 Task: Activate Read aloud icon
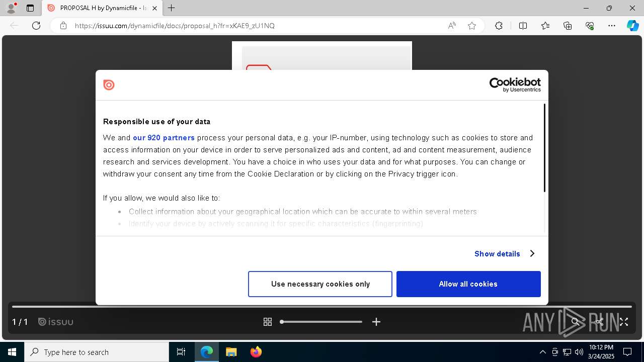(452, 26)
